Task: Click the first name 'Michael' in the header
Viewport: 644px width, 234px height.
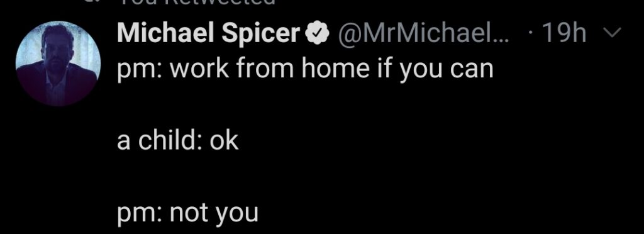Action: [x=167, y=33]
